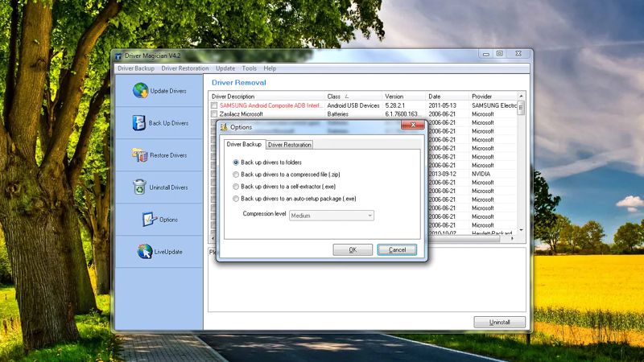Click the LiveUpdate sidebar label
Viewport: 644px width, 362px height.
point(168,252)
